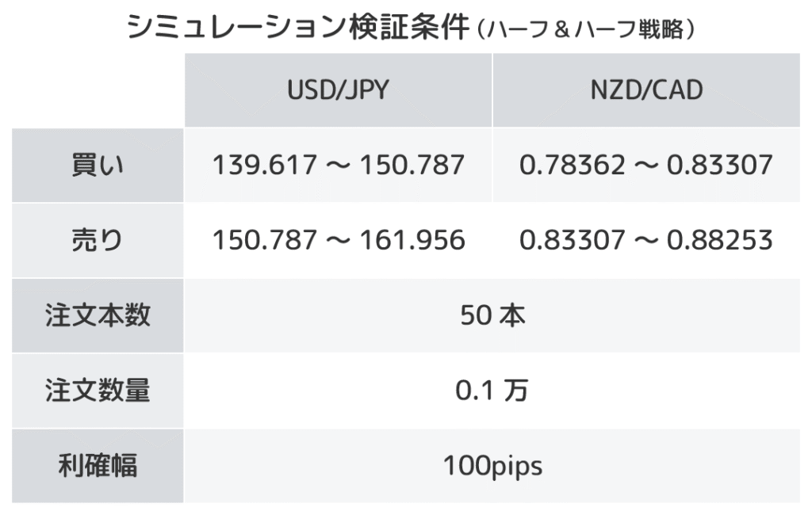The image size is (812, 511).
Task: Click the ハーフ＆ハーフ戦略 subtitle in parentheses
Action: (587, 32)
